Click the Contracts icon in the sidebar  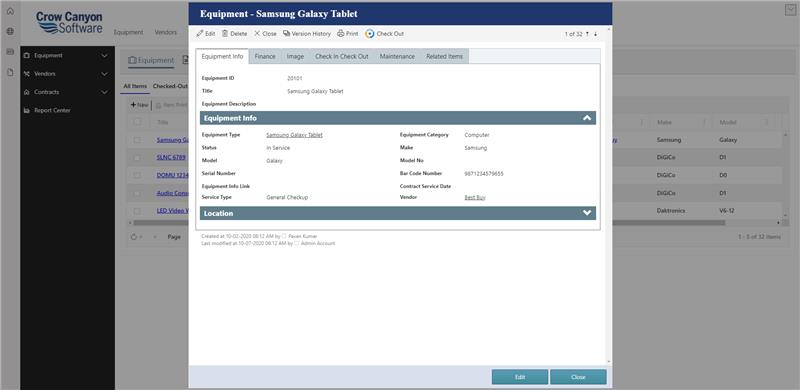[x=27, y=92]
